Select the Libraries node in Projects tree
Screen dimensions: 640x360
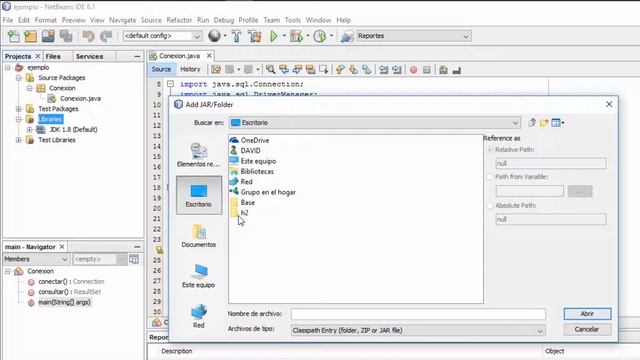pyautogui.click(x=51, y=119)
